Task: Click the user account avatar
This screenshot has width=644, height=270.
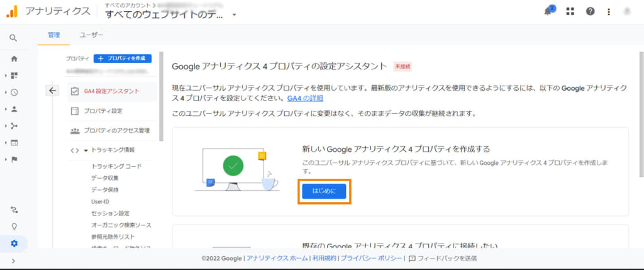Action: pos(627,11)
